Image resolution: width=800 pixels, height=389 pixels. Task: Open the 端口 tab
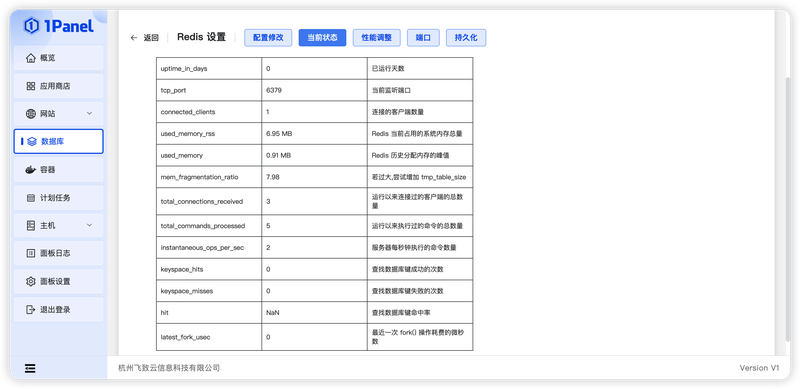point(423,38)
